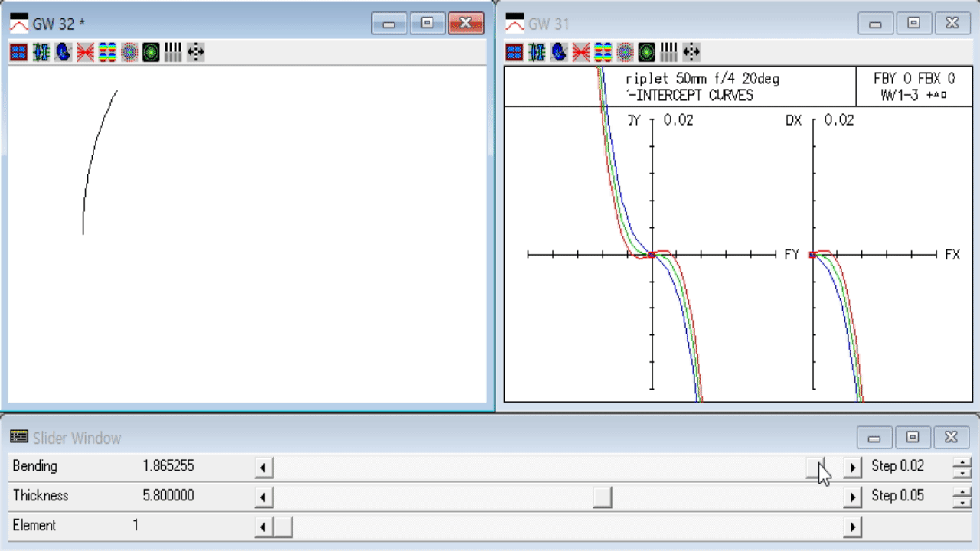Click the left arrow of the Bending slider
Screen dimensions: 980x551
263,467
